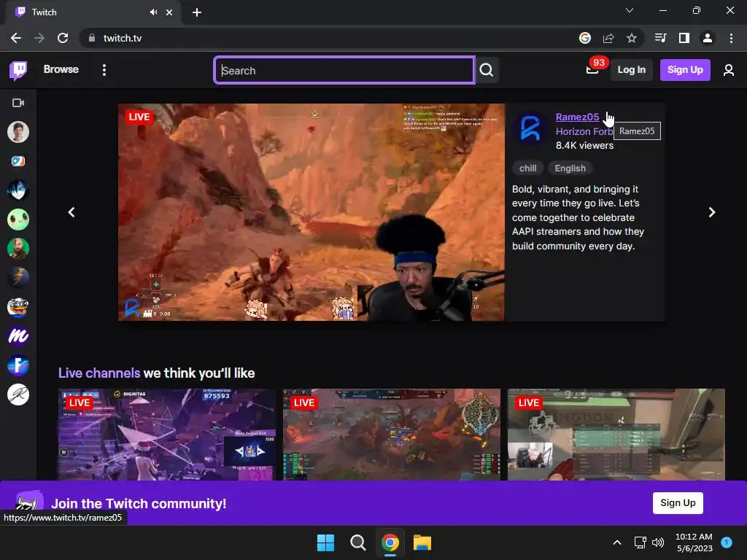Go back in the browser
Viewport: 747px width, 560px height.
(16, 38)
